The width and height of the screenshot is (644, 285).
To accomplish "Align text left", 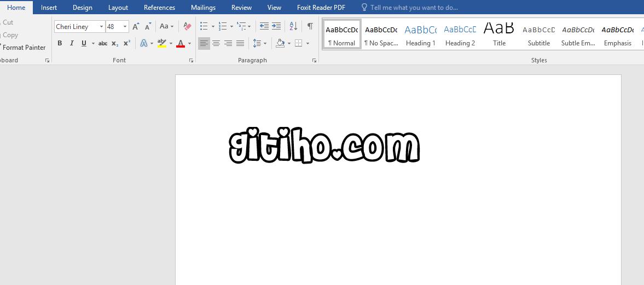I will click(x=204, y=43).
